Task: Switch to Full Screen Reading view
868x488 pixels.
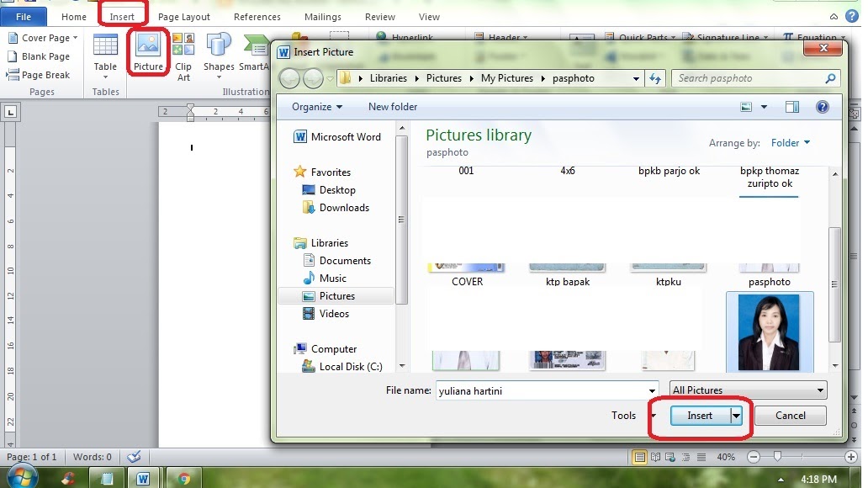Action: click(655, 457)
